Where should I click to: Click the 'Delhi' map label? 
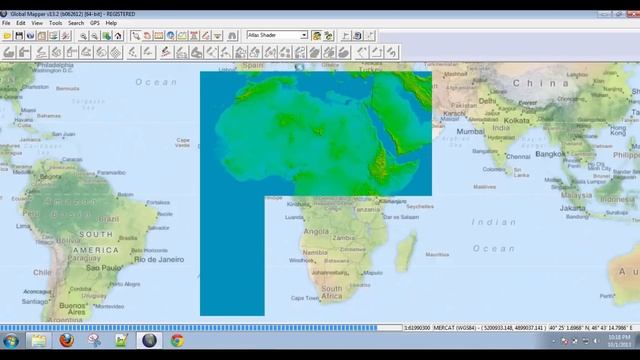tap(487, 101)
